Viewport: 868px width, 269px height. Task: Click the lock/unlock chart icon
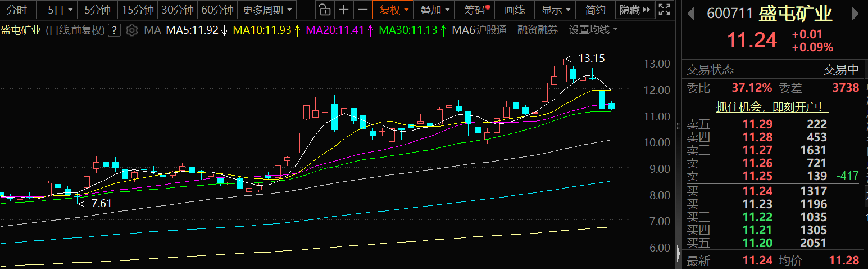324,10
